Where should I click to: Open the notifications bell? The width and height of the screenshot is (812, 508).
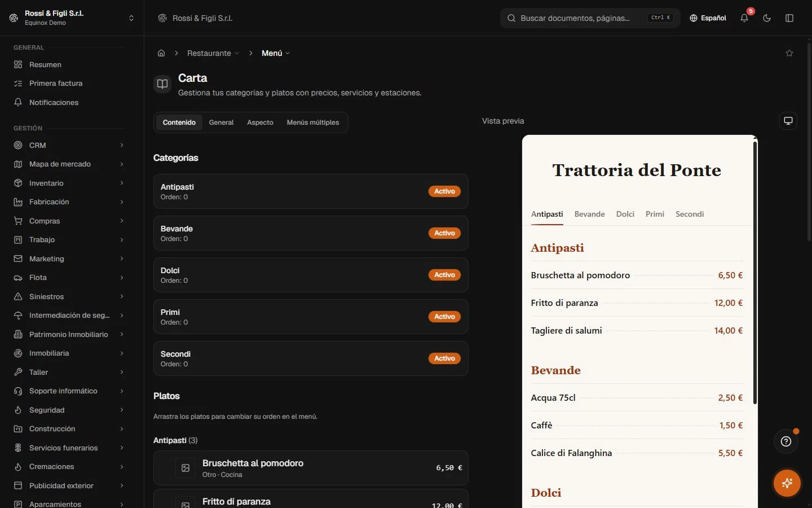[x=744, y=18]
